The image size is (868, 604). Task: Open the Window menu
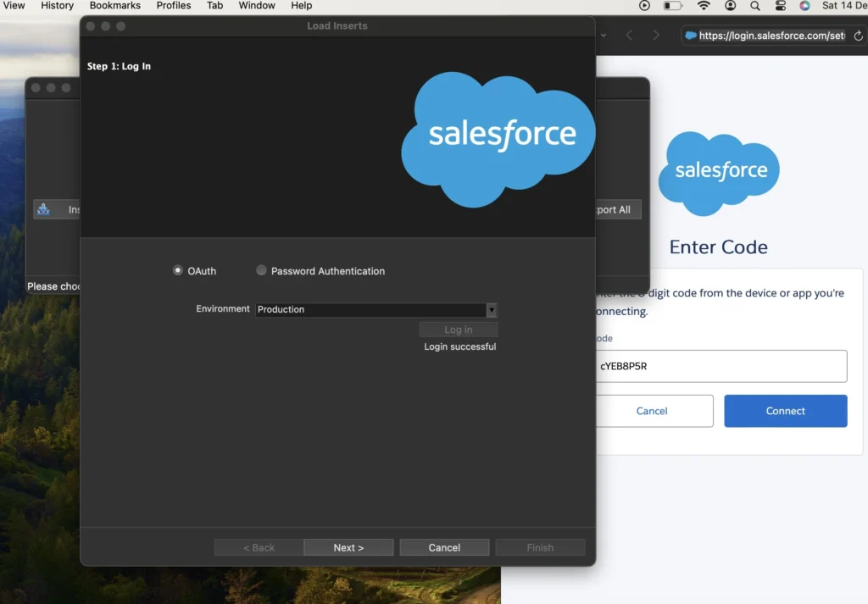(257, 6)
